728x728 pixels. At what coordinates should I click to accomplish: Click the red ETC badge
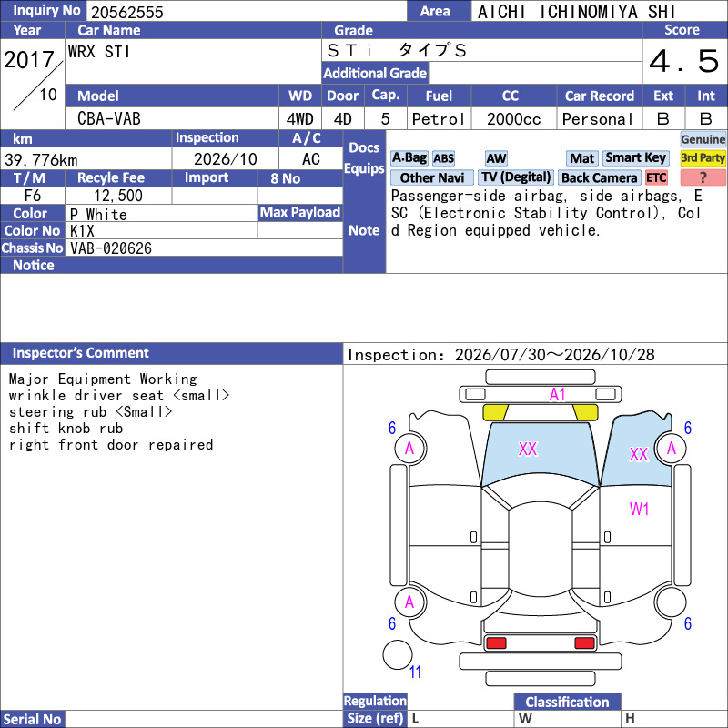pos(656,177)
